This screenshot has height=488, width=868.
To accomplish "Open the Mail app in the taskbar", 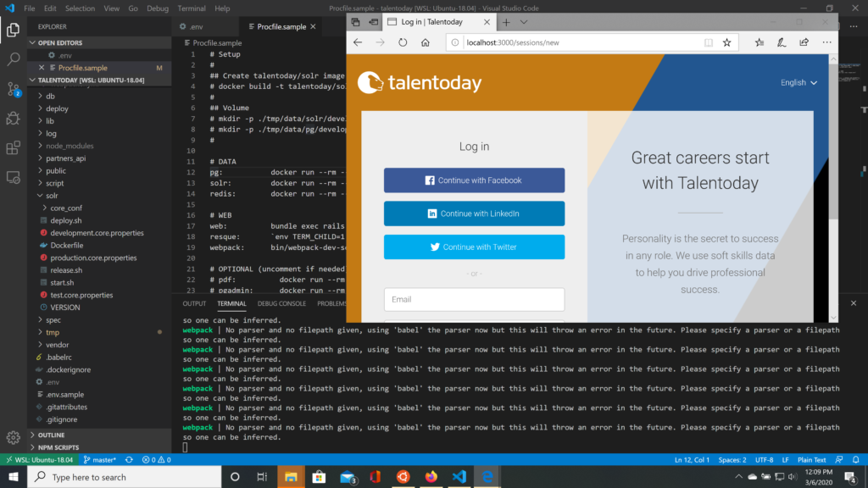I will coord(348,477).
